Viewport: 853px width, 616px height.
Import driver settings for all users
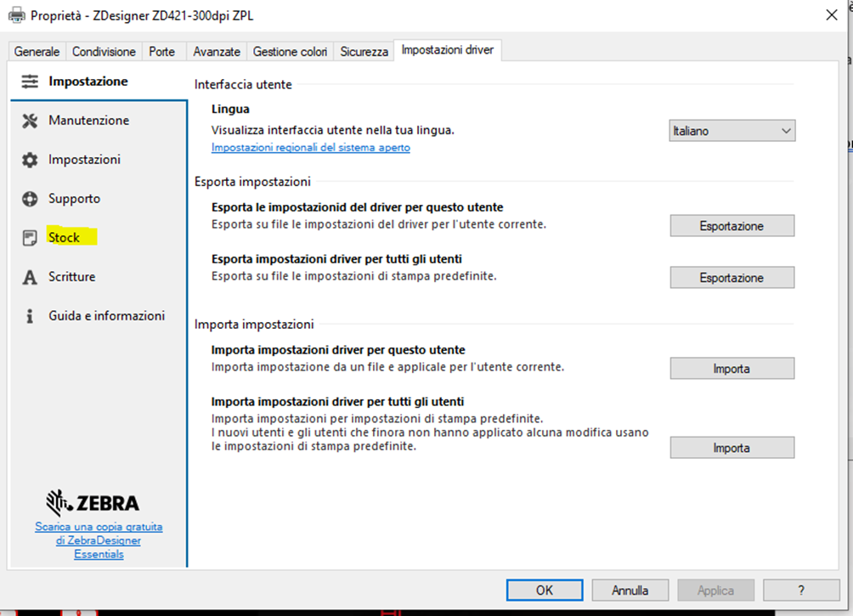[732, 448]
